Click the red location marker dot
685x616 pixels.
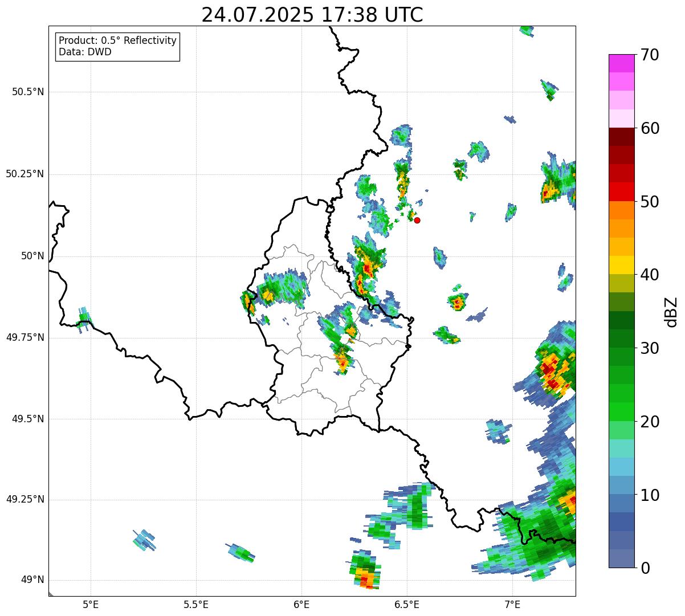tap(417, 220)
